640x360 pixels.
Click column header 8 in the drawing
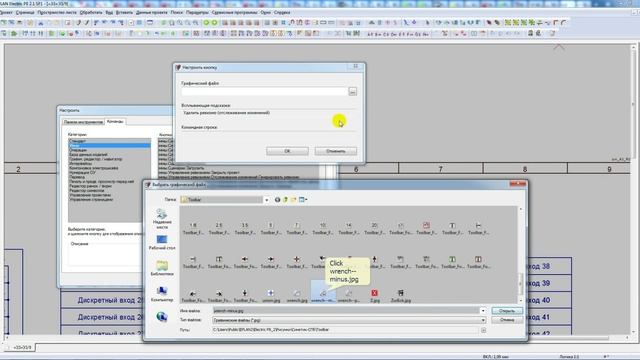[525, 169]
